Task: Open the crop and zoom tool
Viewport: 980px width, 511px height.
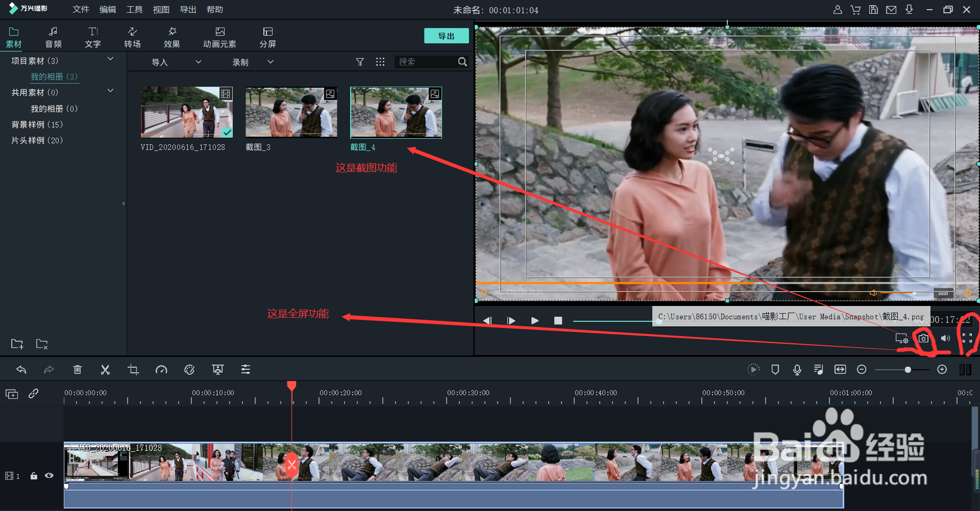Action: click(133, 370)
